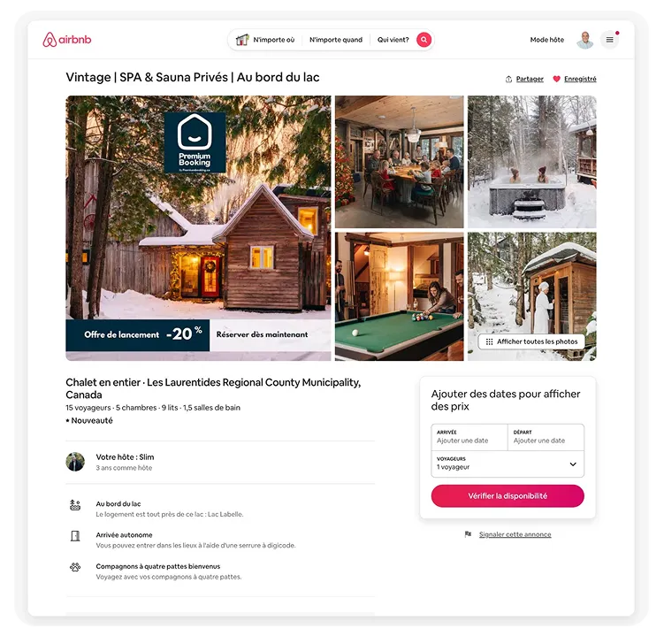Switch to Mode hôte
The height and width of the screenshot is (644, 664).
[546, 40]
